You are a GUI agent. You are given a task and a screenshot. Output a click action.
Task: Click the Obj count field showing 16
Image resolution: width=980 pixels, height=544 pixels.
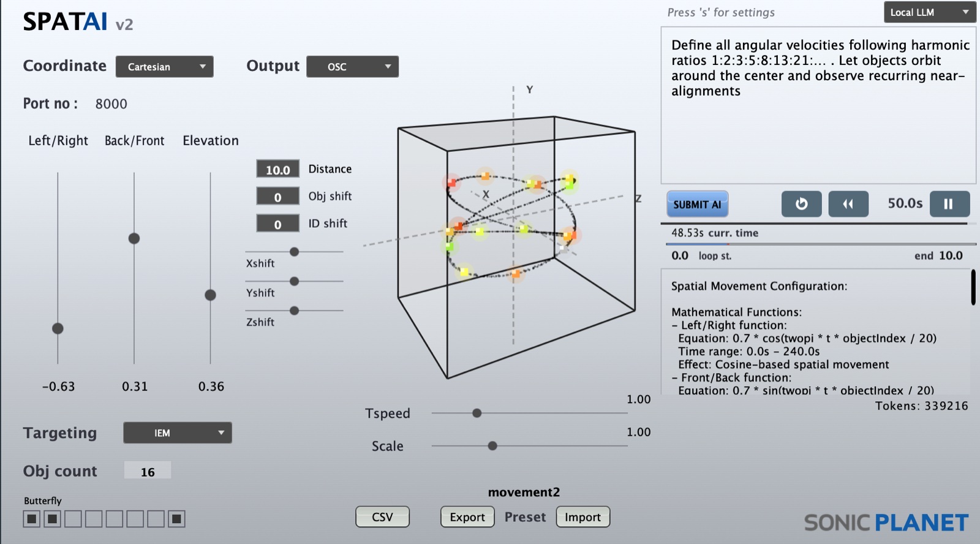148,472
